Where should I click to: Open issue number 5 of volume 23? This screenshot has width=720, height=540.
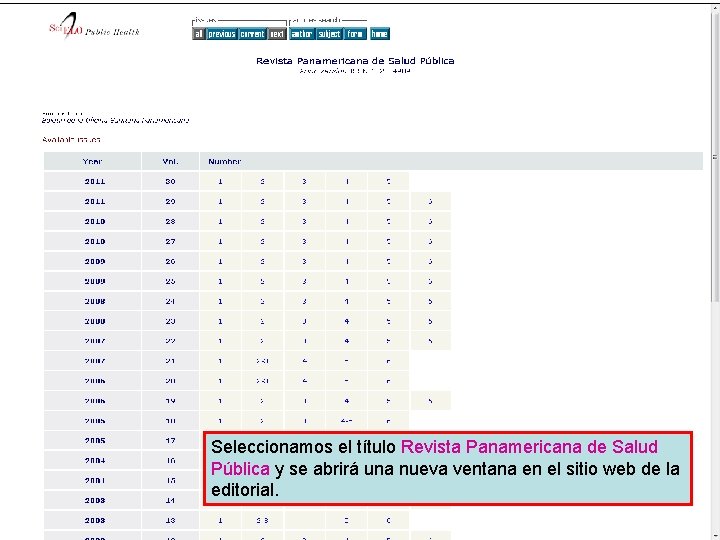pyautogui.click(x=388, y=321)
